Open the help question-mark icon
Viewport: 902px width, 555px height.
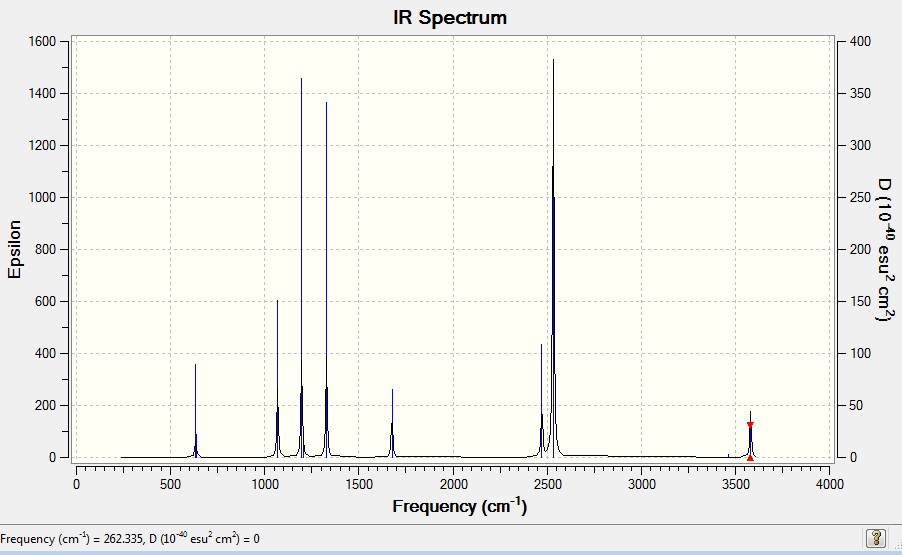(876, 538)
